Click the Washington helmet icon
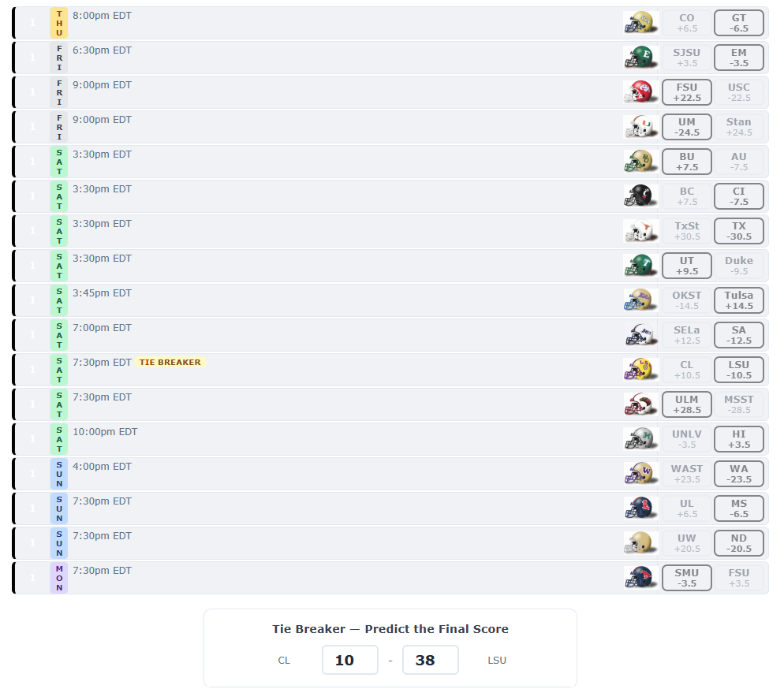 click(640, 474)
